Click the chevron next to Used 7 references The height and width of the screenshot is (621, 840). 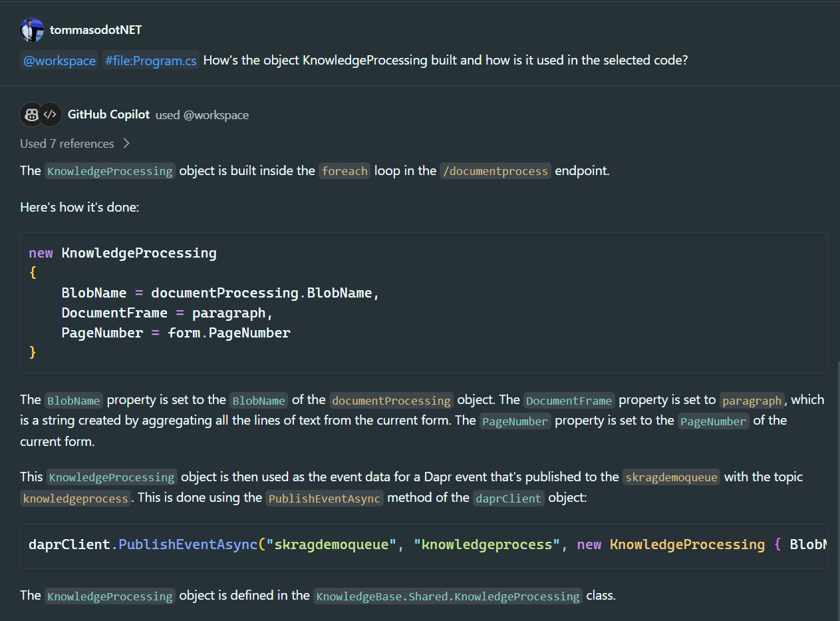tap(126, 143)
